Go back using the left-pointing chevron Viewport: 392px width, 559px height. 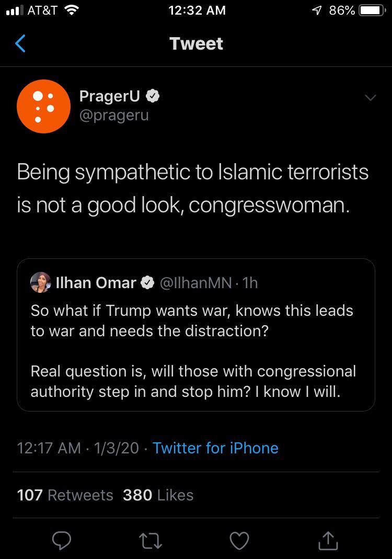20,44
